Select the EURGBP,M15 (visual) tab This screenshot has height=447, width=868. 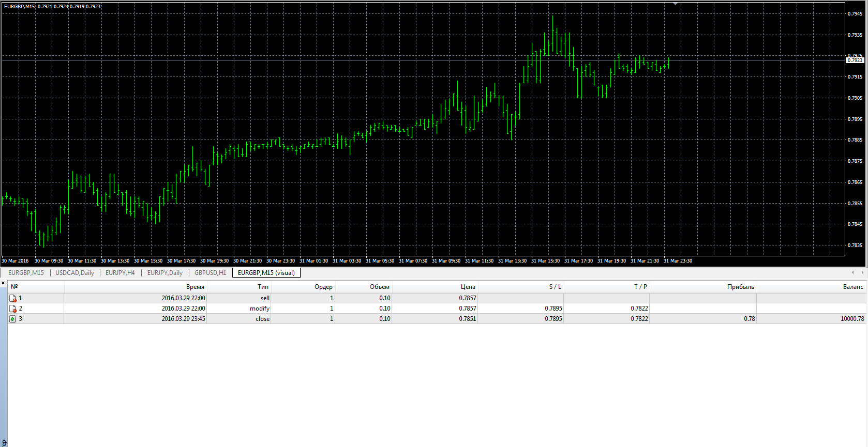click(266, 273)
